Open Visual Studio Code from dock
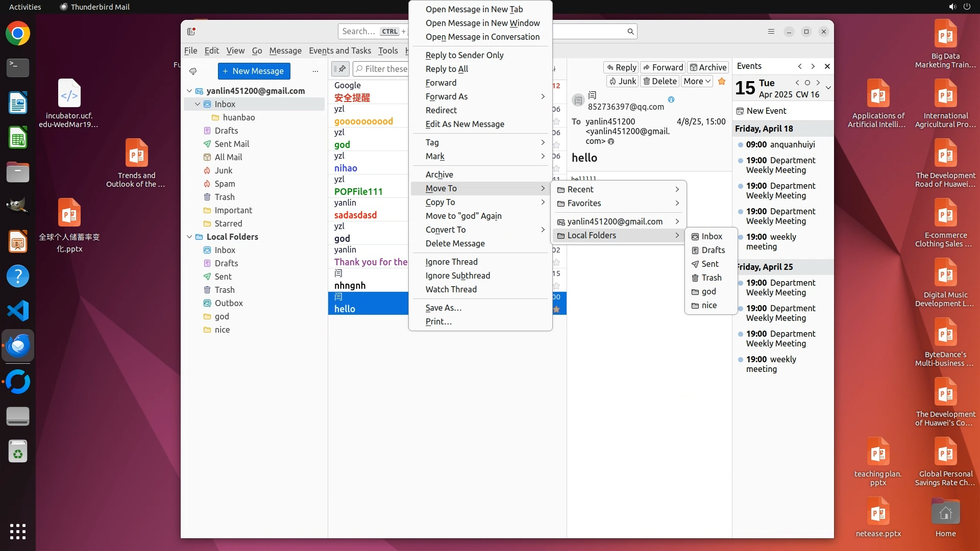 (x=18, y=311)
